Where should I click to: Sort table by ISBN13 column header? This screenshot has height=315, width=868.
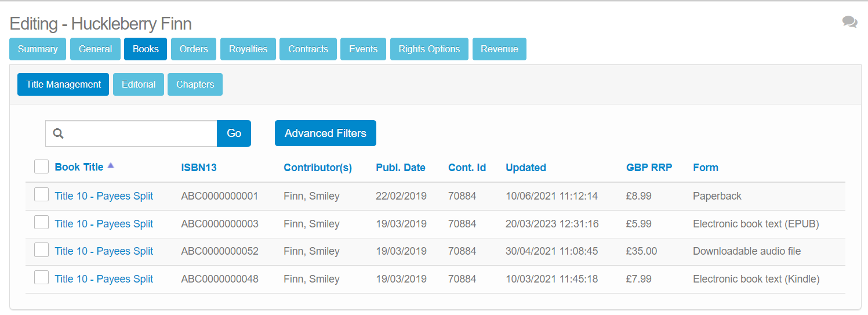coord(199,168)
